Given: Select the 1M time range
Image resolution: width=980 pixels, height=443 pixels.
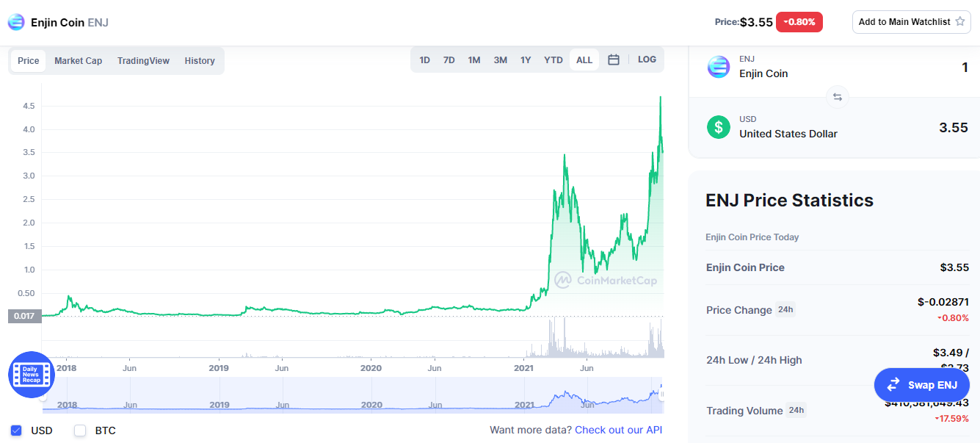Looking at the screenshot, I should (x=474, y=60).
